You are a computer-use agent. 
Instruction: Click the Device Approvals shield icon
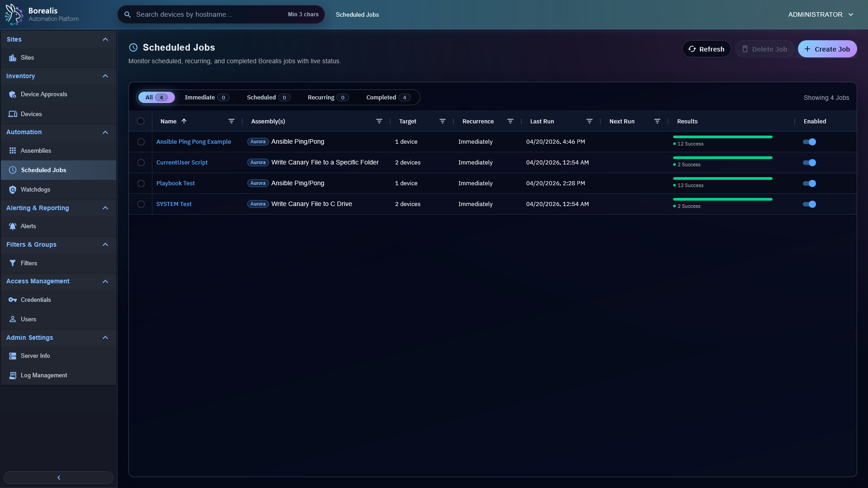coord(13,94)
